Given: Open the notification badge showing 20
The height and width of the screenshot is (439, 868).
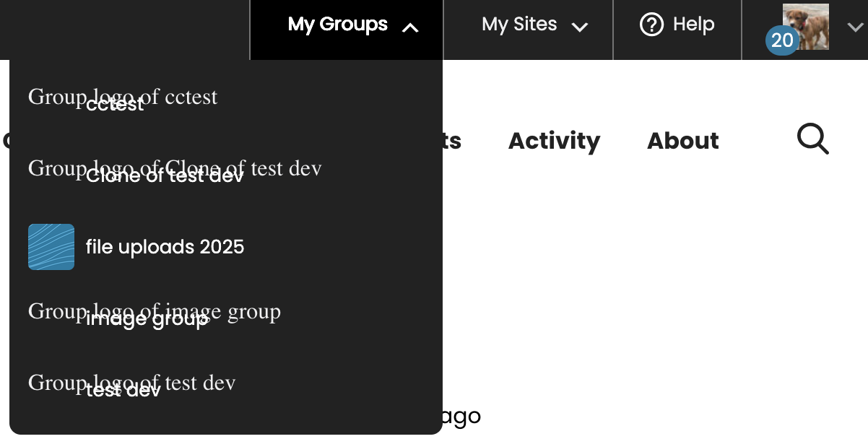Looking at the screenshot, I should tap(782, 41).
